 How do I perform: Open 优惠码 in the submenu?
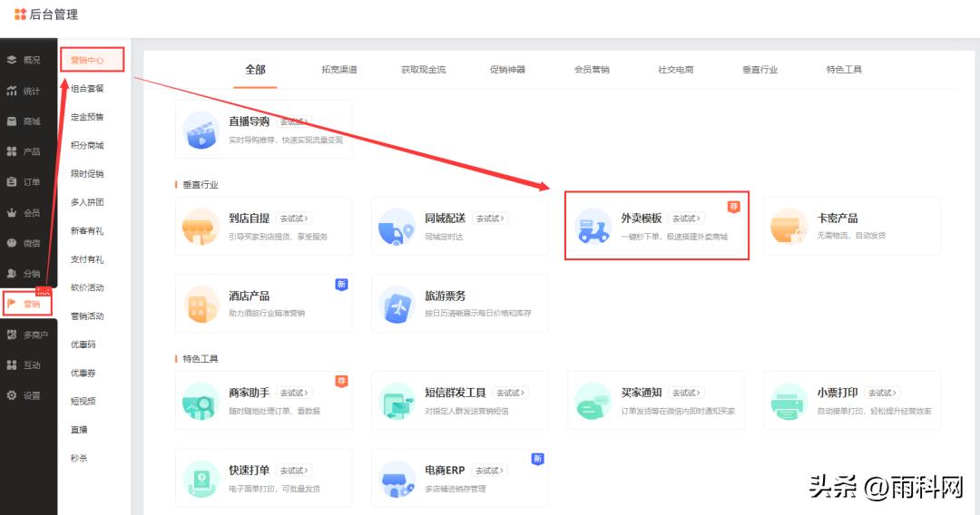[83, 345]
